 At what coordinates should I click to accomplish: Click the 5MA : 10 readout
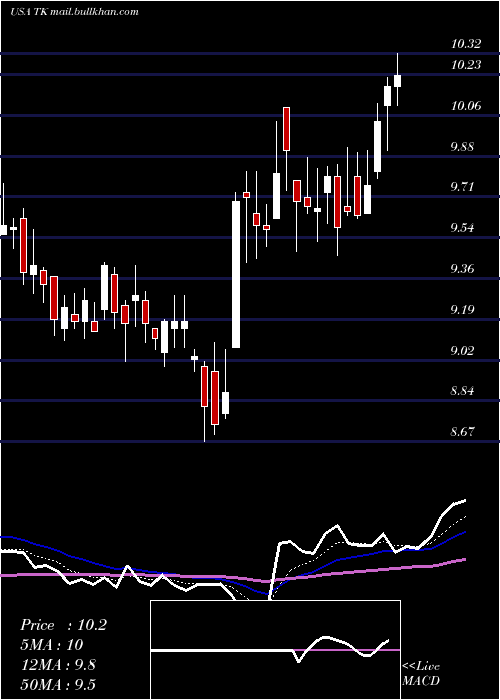pos(51,645)
